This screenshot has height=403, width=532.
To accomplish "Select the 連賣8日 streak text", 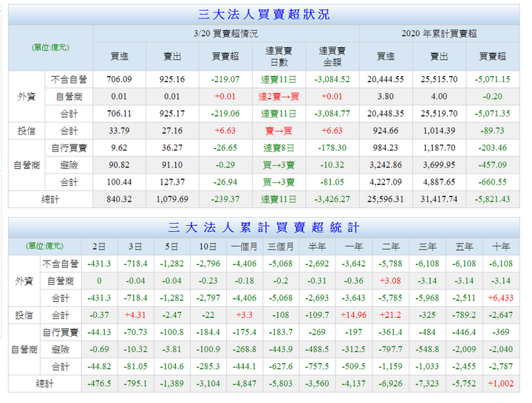I will tap(279, 148).
